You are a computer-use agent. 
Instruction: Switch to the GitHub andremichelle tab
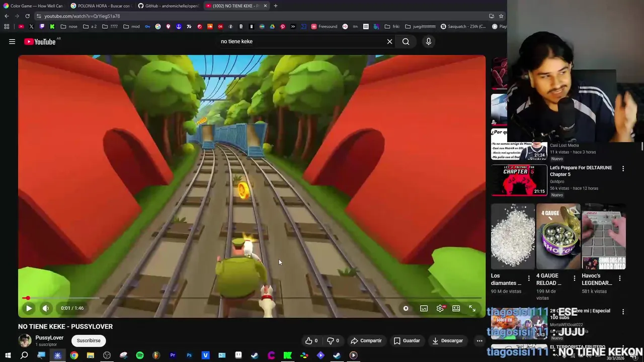click(169, 6)
